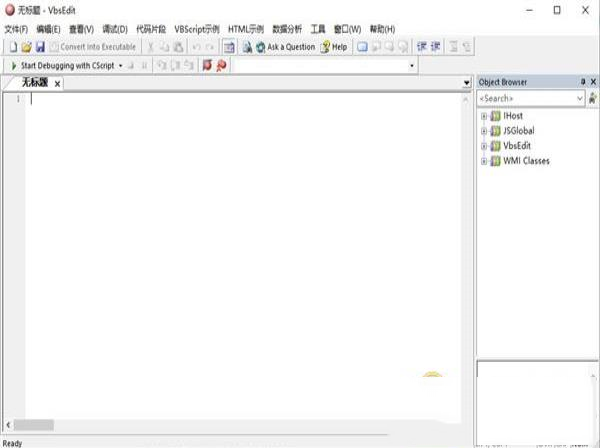
Task: Click Convert into Executable button
Action: tap(92, 47)
